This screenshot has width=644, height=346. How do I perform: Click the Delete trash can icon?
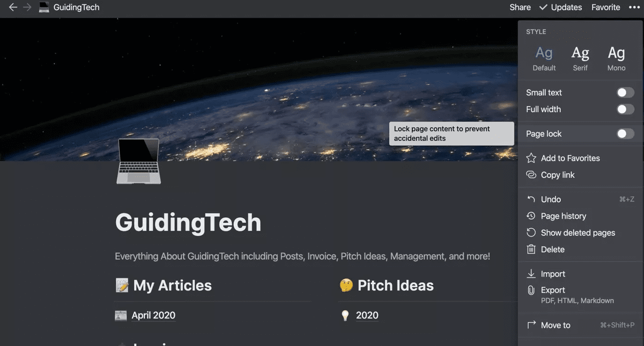point(531,249)
